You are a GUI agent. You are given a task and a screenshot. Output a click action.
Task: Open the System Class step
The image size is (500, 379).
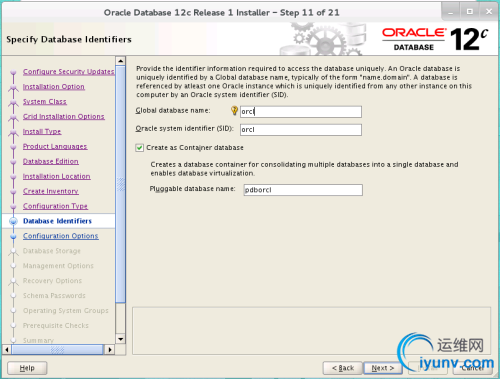[x=45, y=102]
